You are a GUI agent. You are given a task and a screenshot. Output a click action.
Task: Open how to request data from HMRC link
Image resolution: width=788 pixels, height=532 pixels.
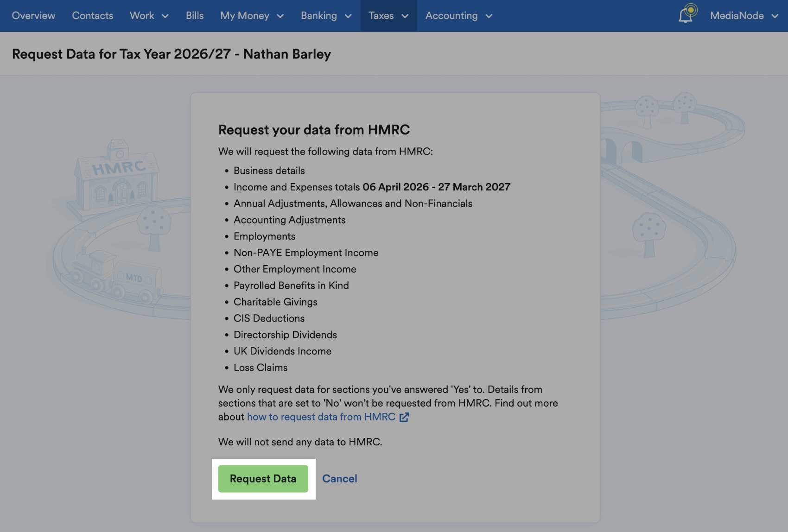point(321,417)
